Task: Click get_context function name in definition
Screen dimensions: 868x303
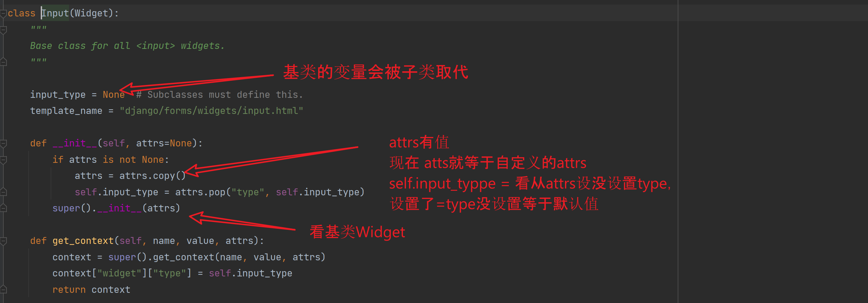Action: coord(83,241)
